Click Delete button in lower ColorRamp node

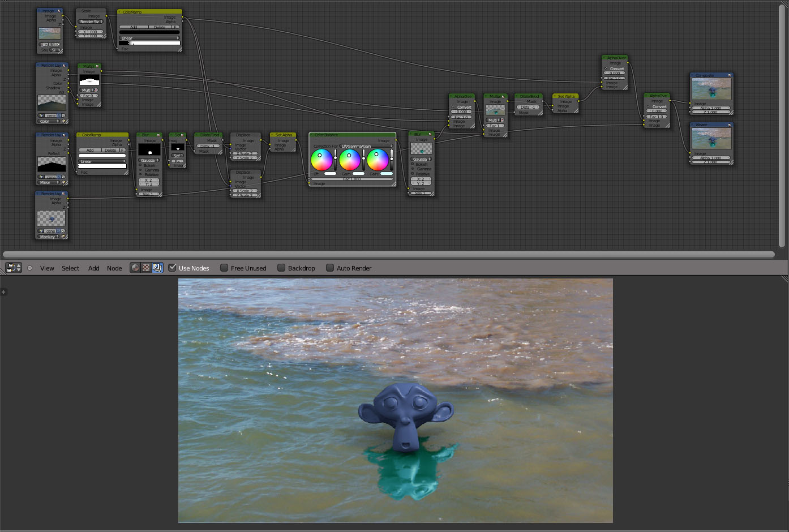110,150
